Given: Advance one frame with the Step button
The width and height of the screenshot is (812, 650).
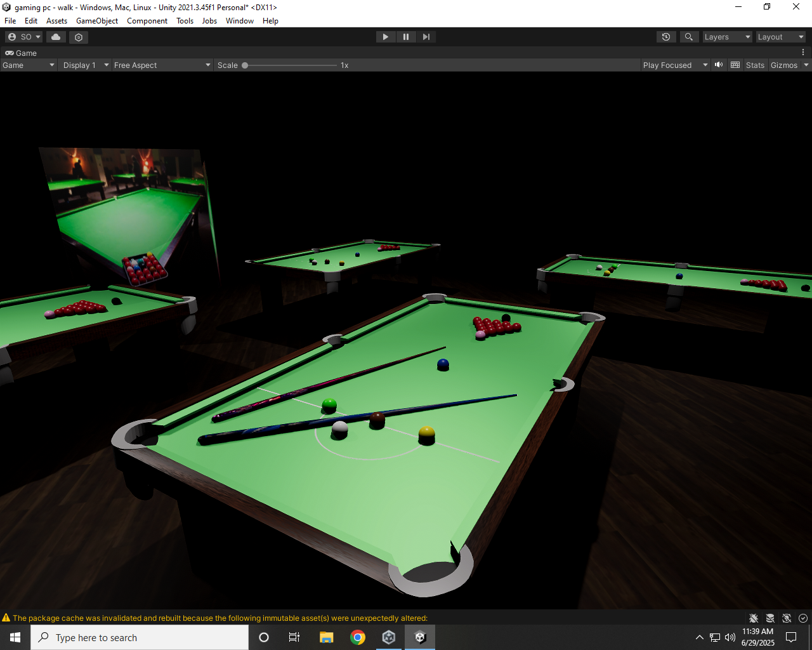Looking at the screenshot, I should [426, 37].
